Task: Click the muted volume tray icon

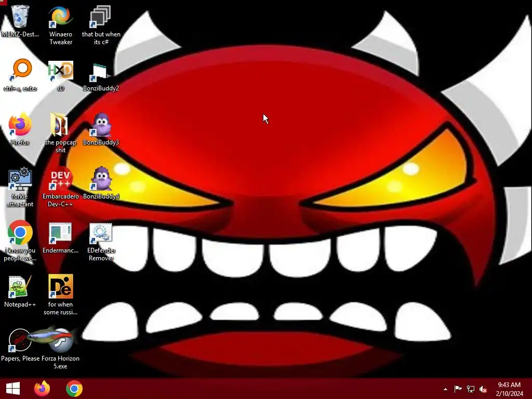Action: 483,389
